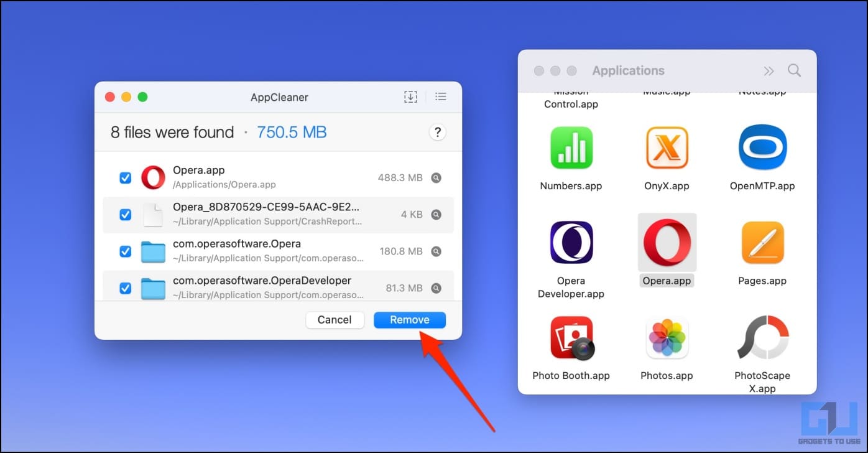The image size is (868, 453).
Task: Click 'Mission Control.app' label in Applications window
Action: click(x=571, y=100)
